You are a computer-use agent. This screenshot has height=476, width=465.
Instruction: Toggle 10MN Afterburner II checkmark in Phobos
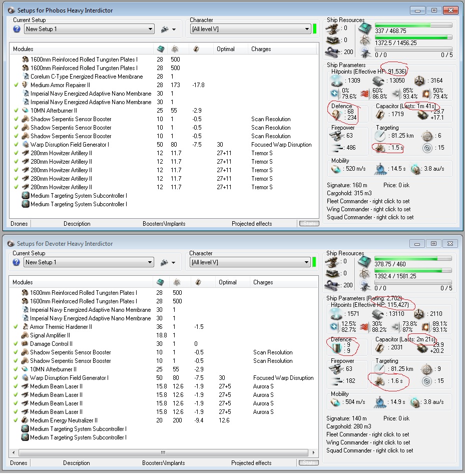point(17,111)
